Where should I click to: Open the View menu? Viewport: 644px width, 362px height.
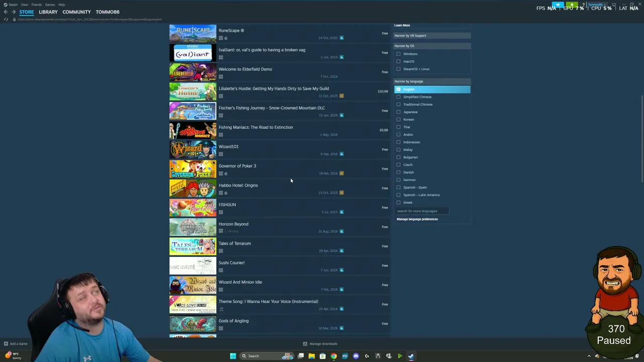(24, 5)
